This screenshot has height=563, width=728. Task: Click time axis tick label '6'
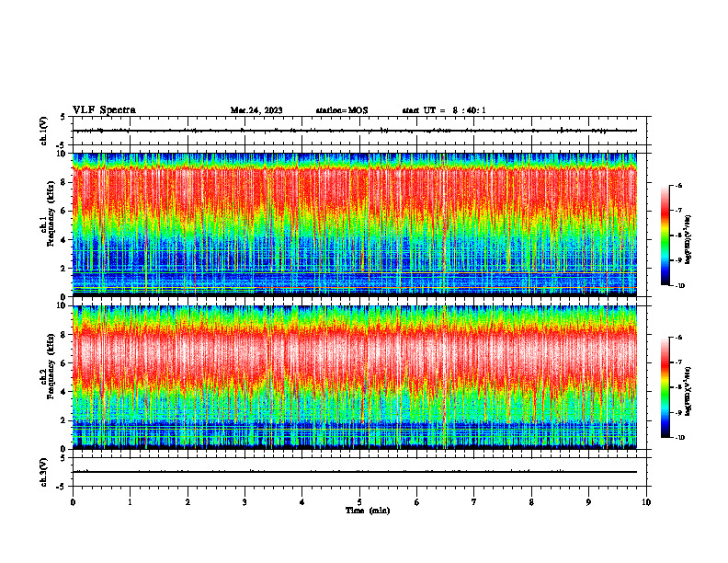click(x=417, y=502)
